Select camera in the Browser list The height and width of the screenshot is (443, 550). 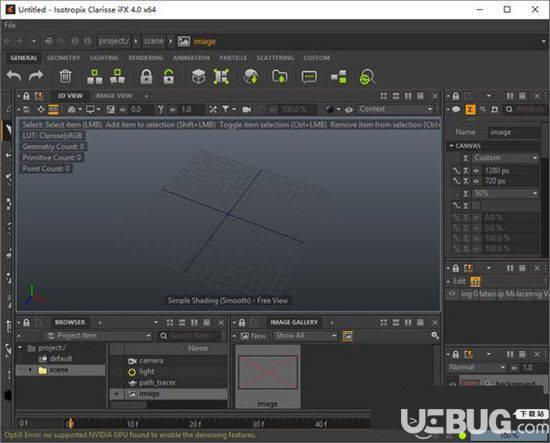(151, 361)
